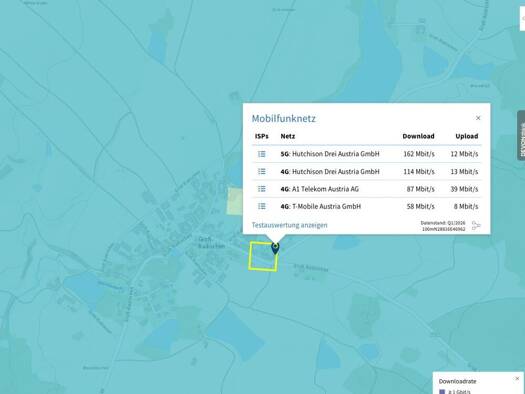
Task: Open ISP list icon for A1 Telekom Austria
Action: tap(261, 189)
